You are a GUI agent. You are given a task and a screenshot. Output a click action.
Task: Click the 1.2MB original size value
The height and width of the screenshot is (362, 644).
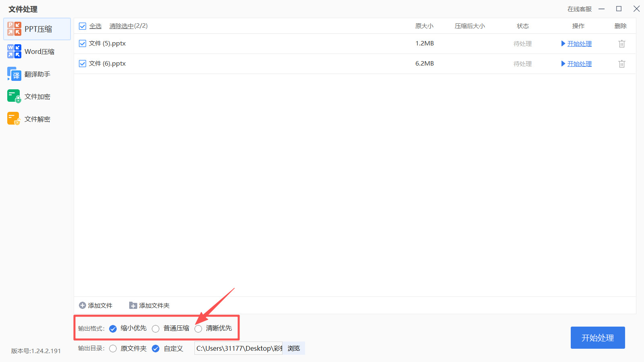(425, 43)
